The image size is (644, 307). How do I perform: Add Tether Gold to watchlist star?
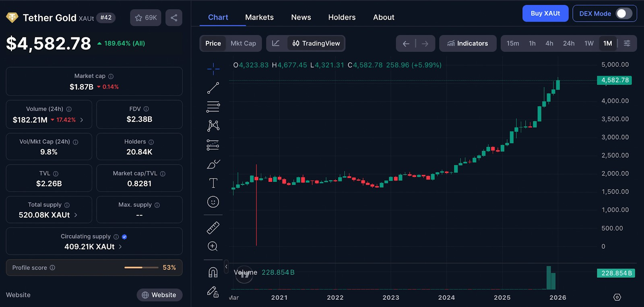pyautogui.click(x=139, y=18)
